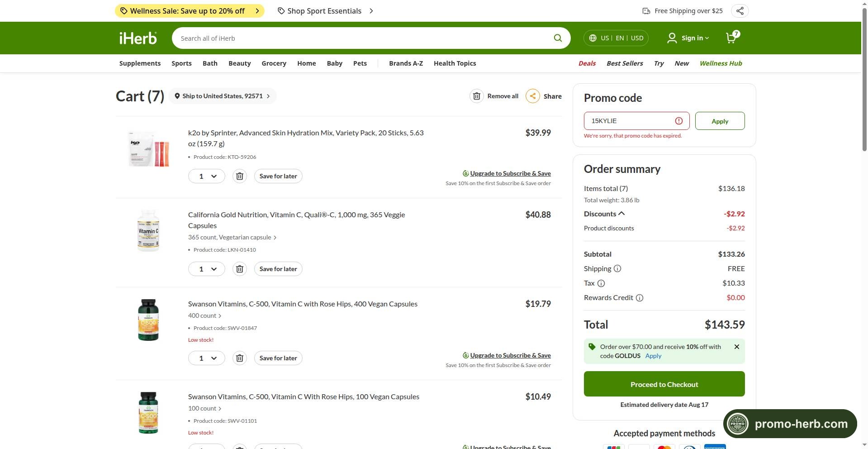Click the location pin icon
This screenshot has height=449, width=868.
pos(177,96)
